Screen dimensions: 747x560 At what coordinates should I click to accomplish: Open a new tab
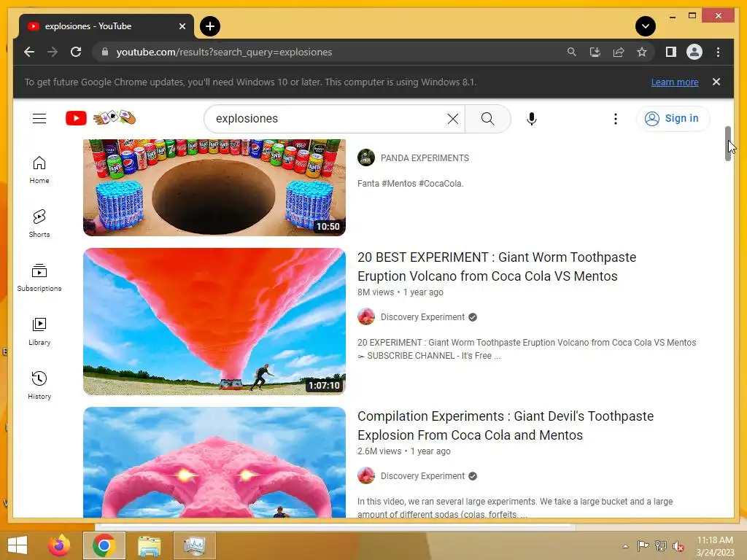(210, 26)
